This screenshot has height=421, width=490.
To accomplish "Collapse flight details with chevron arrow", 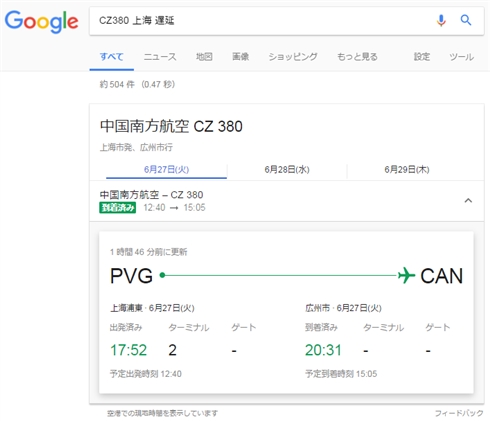I will tap(468, 201).
